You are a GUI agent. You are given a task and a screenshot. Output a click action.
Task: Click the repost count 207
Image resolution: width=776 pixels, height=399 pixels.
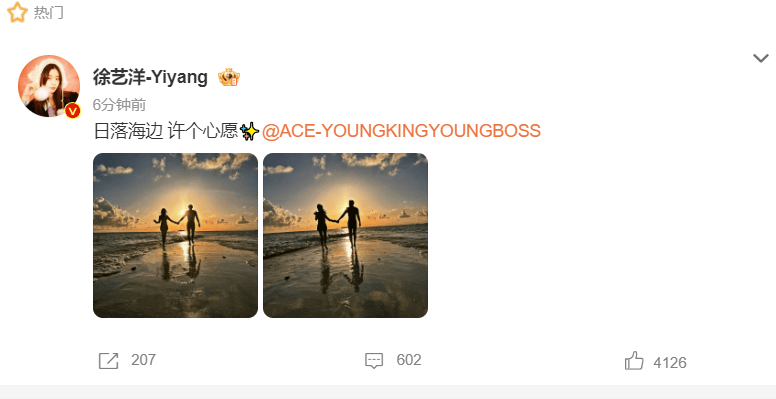point(144,360)
